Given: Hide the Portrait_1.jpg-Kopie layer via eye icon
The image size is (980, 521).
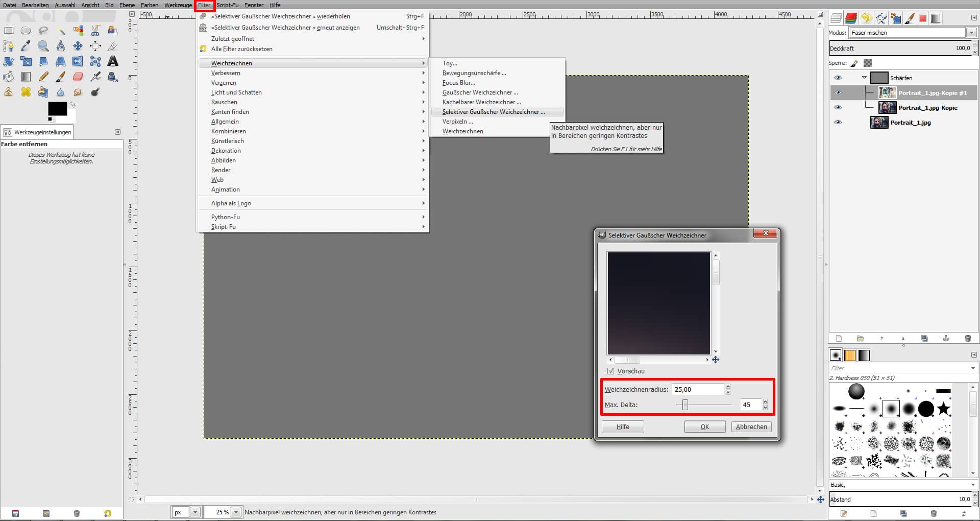Looking at the screenshot, I should 838,107.
